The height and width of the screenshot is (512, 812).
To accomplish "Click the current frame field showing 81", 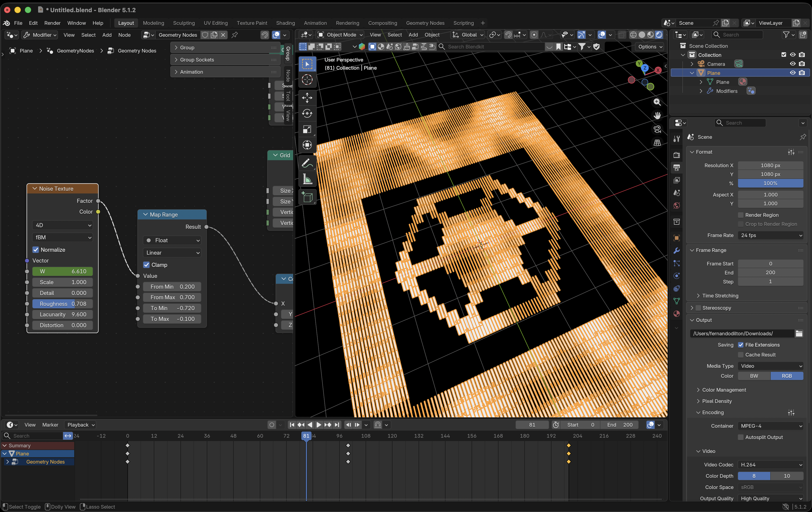I will [x=532, y=425].
